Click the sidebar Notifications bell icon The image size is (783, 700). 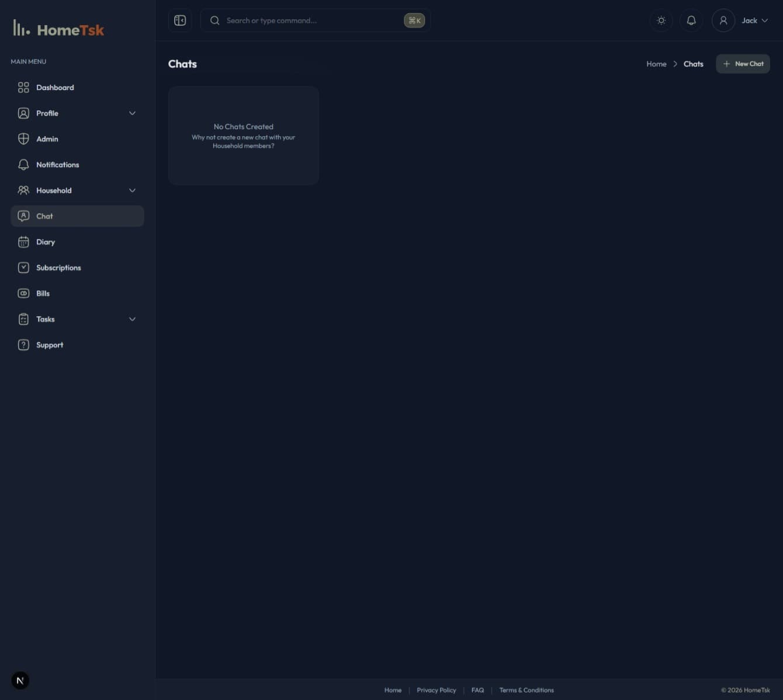click(23, 165)
